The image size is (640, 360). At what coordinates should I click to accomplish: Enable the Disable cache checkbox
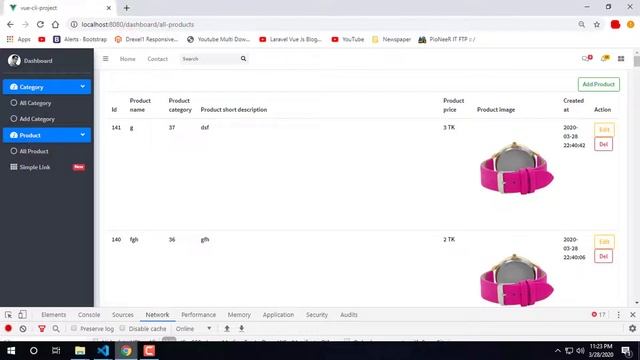click(122, 328)
